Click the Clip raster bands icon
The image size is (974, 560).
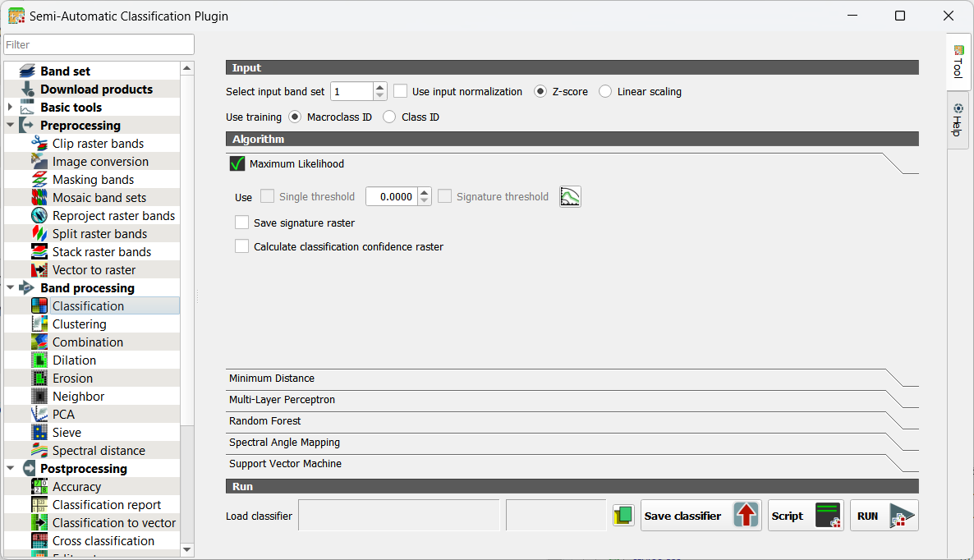click(39, 144)
